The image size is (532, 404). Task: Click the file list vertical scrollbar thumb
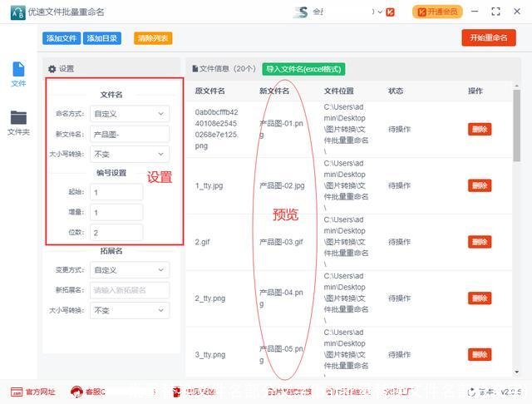click(x=516, y=126)
